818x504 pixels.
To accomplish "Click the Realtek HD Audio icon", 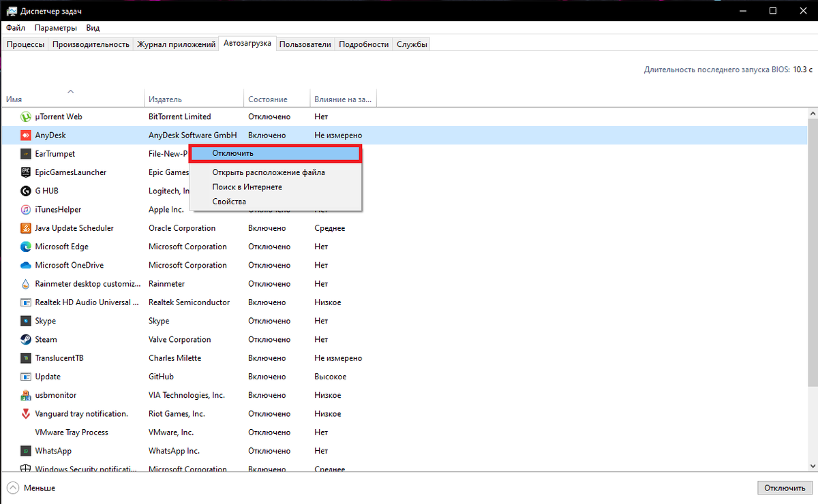I will [x=26, y=302].
